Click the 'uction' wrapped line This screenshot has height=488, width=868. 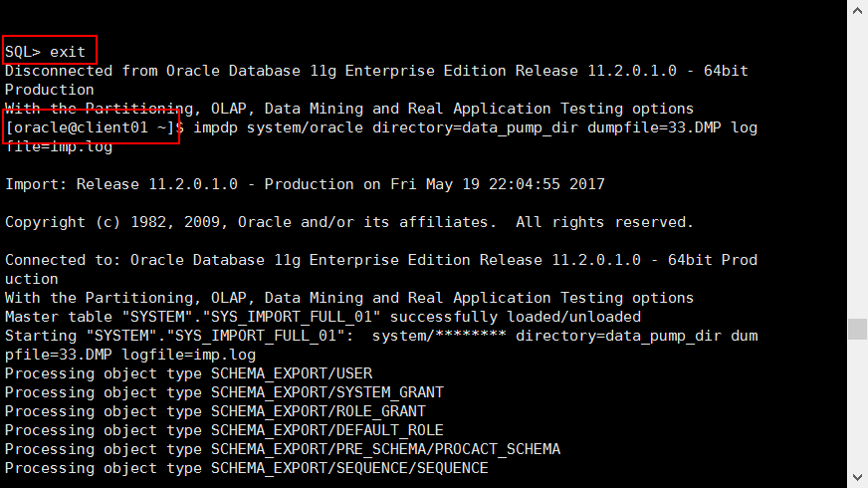pyautogui.click(x=32, y=279)
